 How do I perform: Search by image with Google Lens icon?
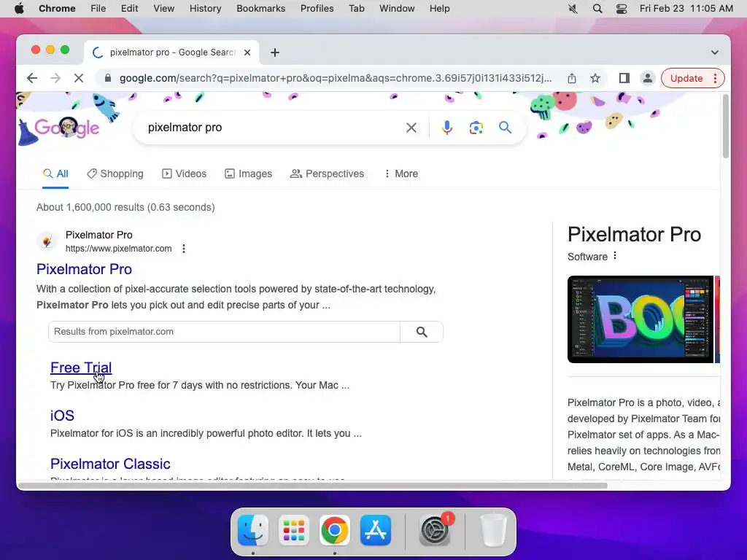click(x=476, y=128)
